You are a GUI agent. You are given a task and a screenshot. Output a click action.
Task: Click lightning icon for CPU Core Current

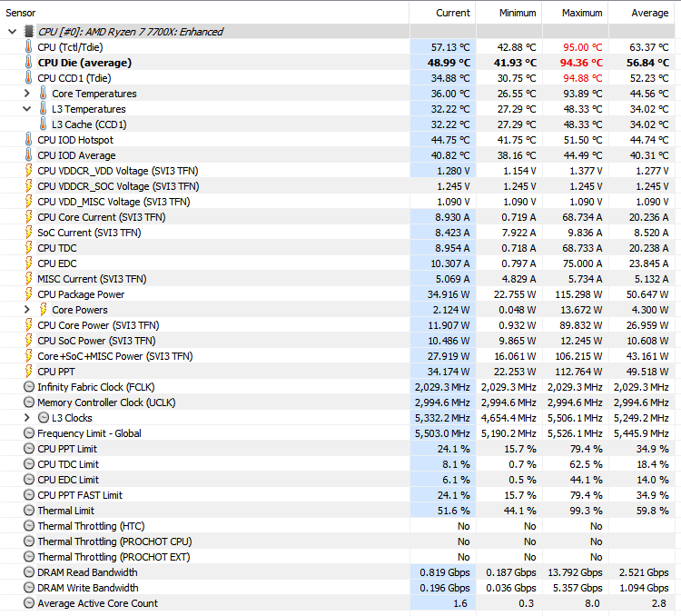pyautogui.click(x=29, y=217)
